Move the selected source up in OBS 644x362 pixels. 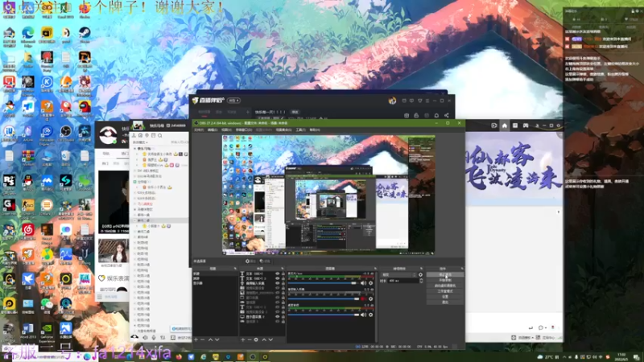click(x=264, y=339)
